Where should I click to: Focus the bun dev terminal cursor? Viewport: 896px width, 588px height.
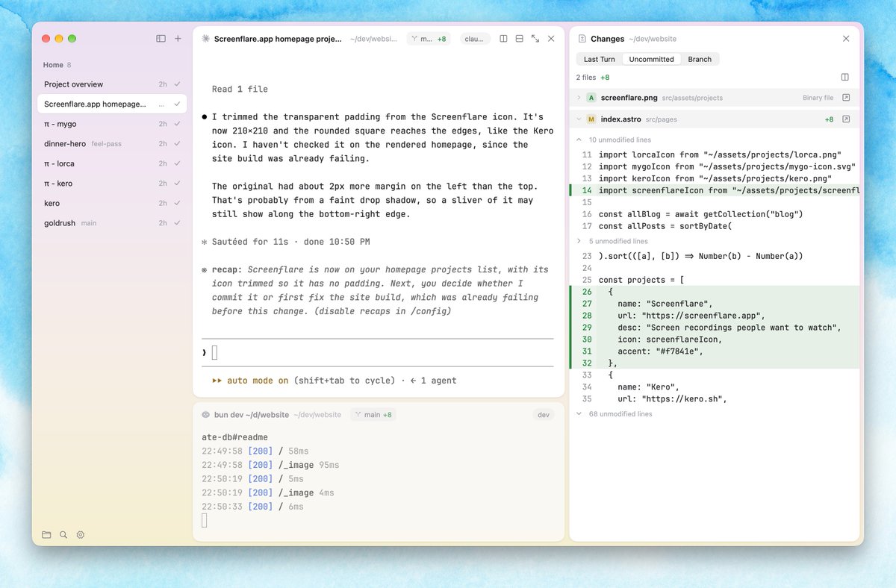click(x=205, y=521)
